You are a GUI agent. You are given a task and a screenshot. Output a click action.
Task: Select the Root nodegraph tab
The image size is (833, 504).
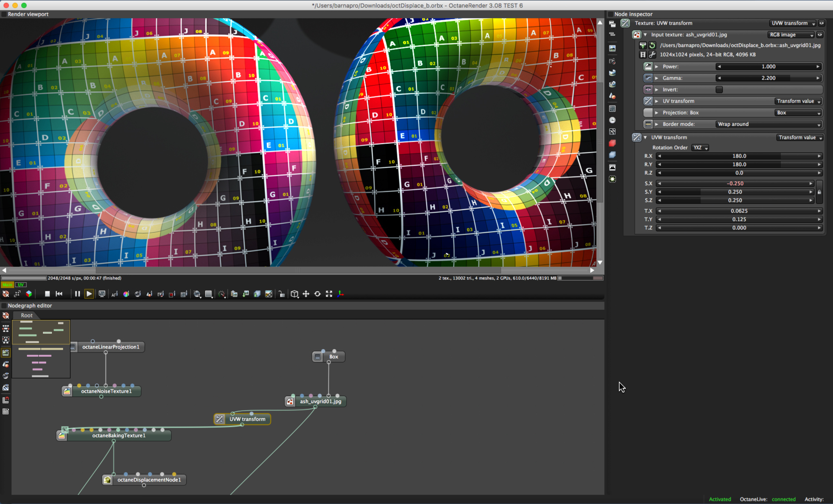[26, 315]
